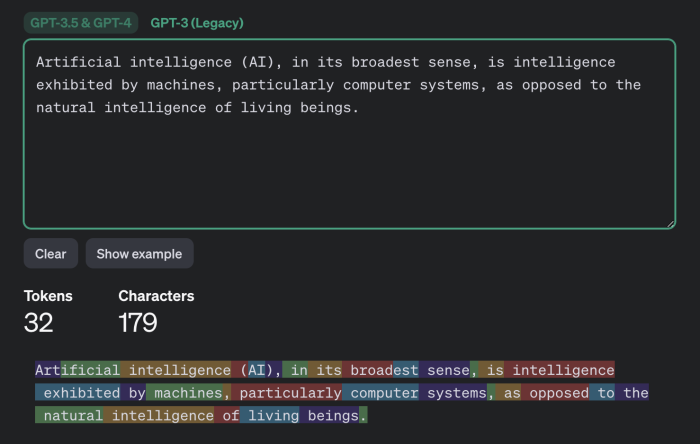This screenshot has height=444, width=700.
Task: Select the highlighted 'opposed' token
Action: click(557, 393)
